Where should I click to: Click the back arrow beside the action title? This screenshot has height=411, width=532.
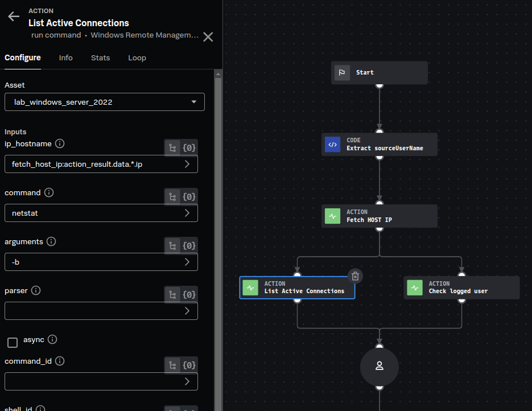click(14, 17)
